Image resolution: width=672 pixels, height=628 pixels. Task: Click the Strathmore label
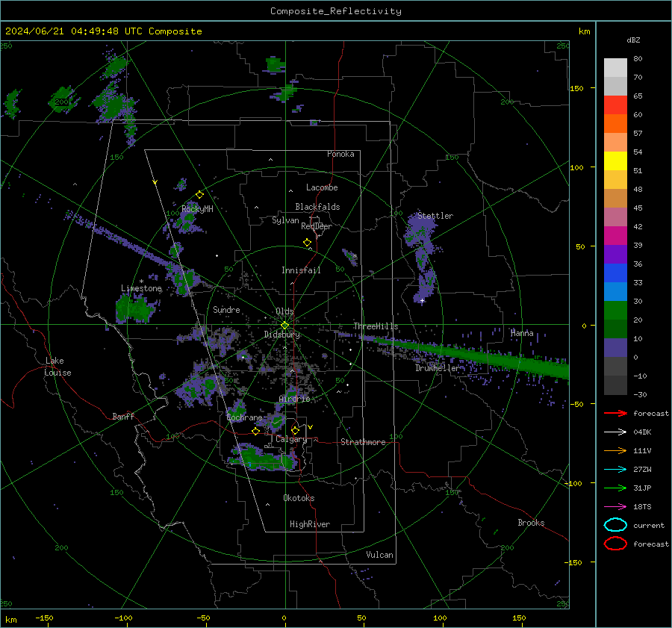(363, 442)
